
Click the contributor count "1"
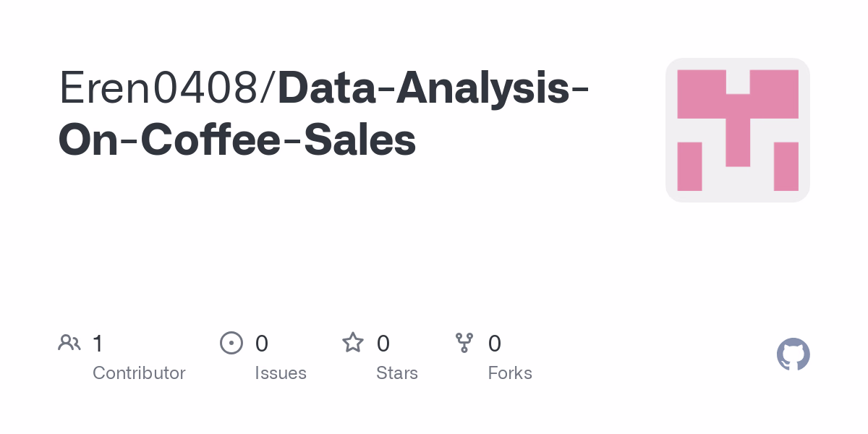pyautogui.click(x=98, y=344)
